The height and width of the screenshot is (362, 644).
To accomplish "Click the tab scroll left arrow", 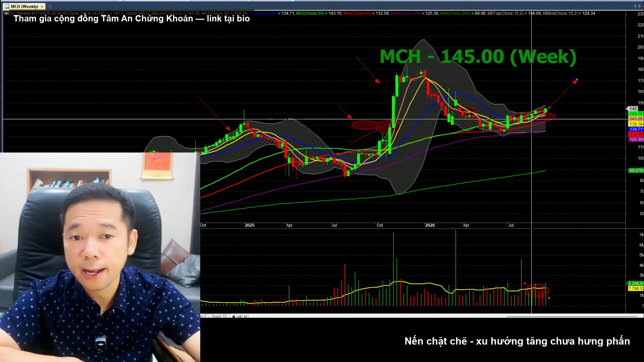I will tap(635, 6).
